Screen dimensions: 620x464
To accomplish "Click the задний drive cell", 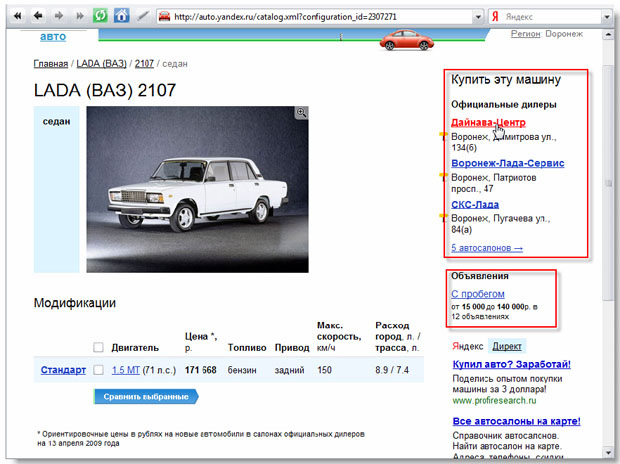I will click(289, 370).
